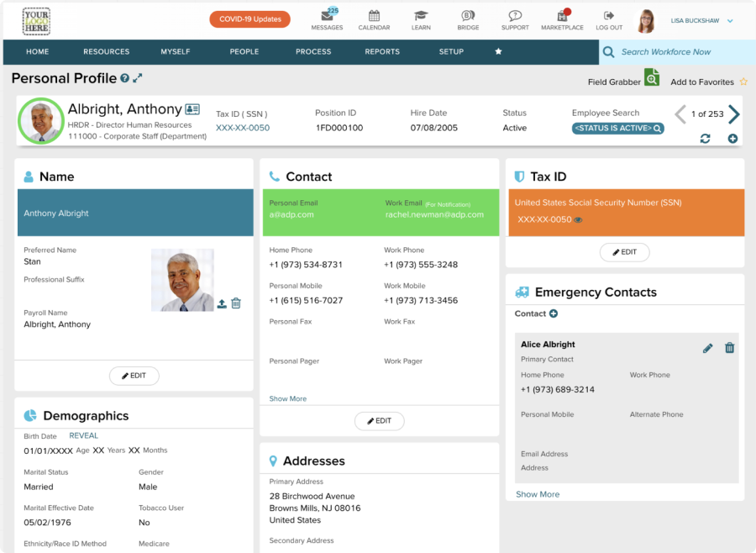The width and height of the screenshot is (756, 553).
Task: Click the refresh icon under the employee counter
Action: pos(705,139)
